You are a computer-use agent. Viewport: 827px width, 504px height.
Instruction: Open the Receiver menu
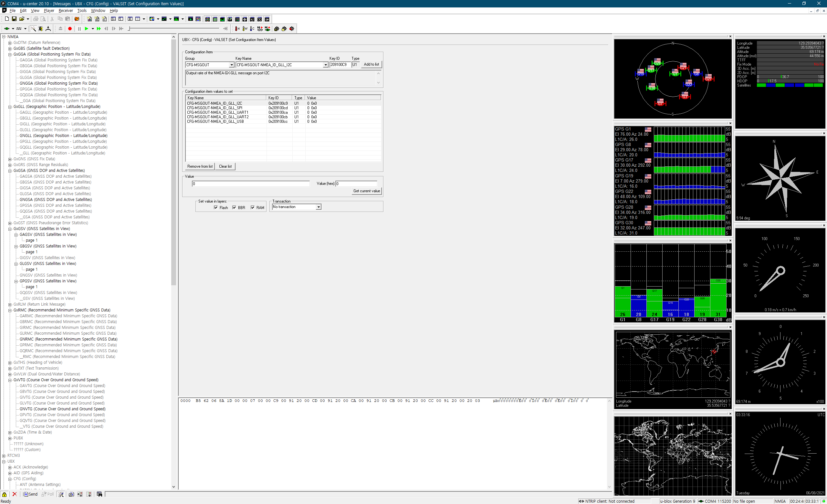point(66,11)
